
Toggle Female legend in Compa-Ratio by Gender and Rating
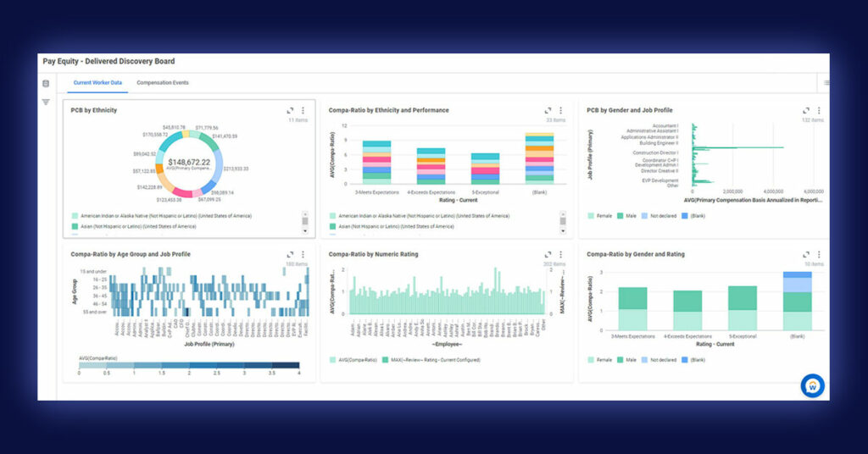point(600,360)
